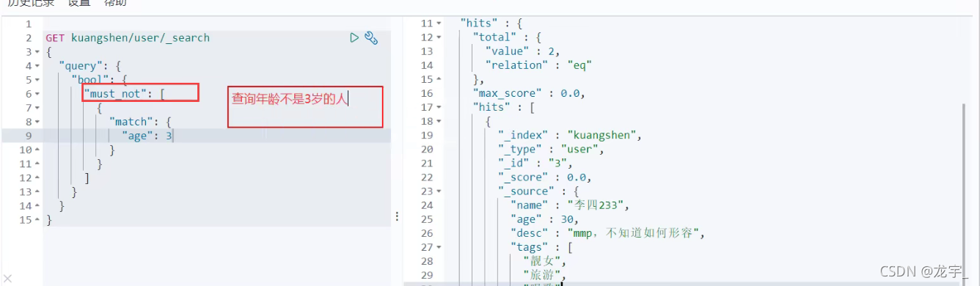980x286 pixels.
Task: Open the 帮助 menu at the top
Action: pyautogui.click(x=115, y=3)
